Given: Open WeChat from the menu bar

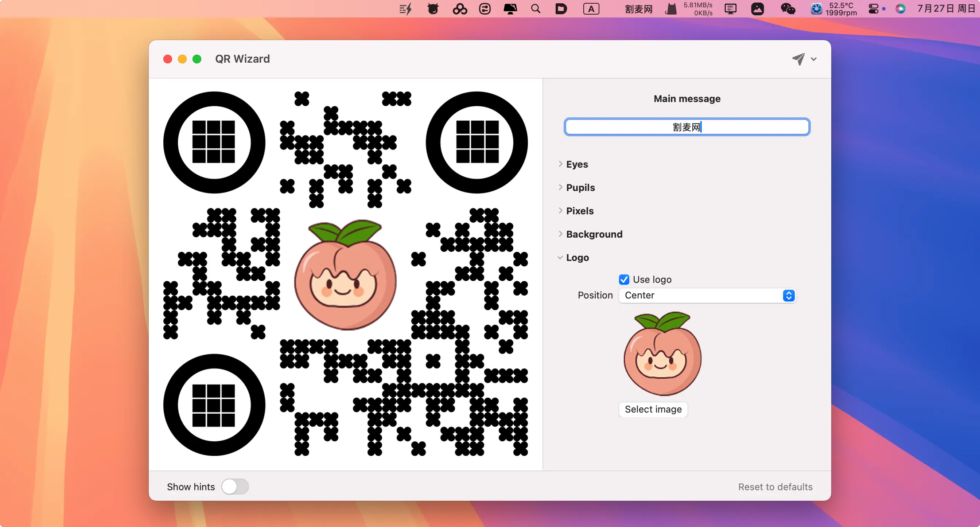Looking at the screenshot, I should (787, 9).
